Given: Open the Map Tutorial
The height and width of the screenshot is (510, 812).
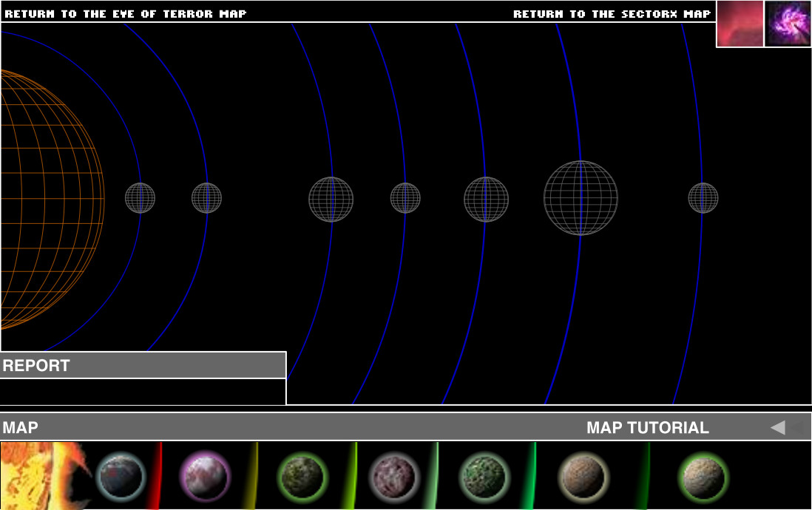Looking at the screenshot, I should 647,427.
